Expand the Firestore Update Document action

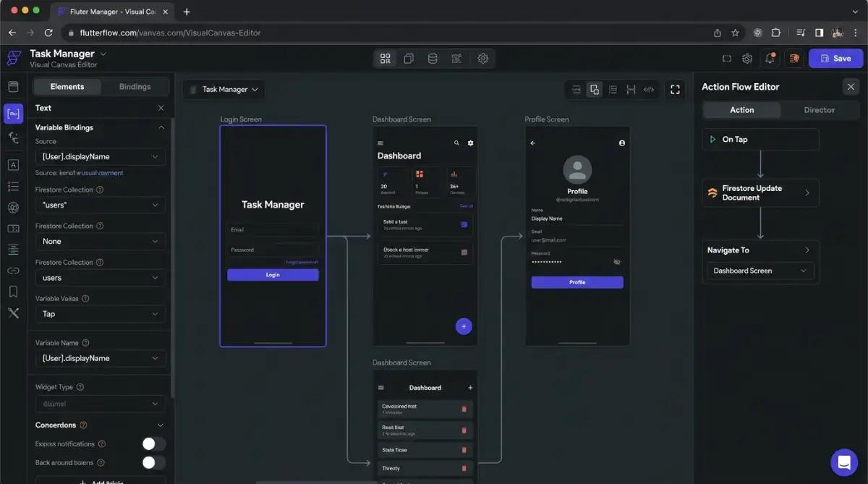pos(807,192)
